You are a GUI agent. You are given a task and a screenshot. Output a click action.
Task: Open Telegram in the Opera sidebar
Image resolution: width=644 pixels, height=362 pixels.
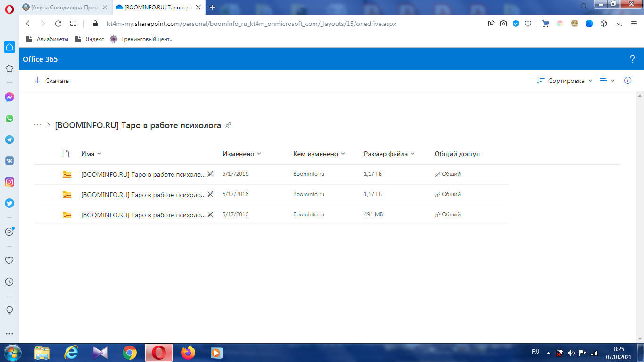(x=9, y=140)
